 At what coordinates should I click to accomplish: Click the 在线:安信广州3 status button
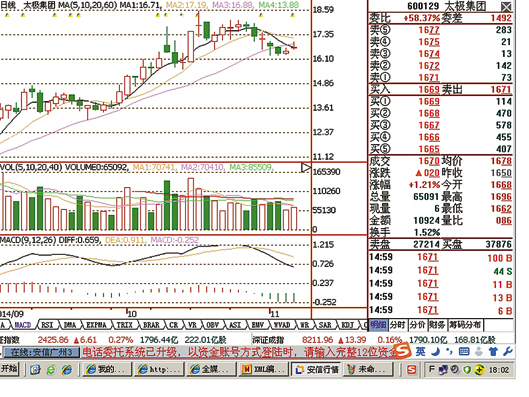[41, 352]
